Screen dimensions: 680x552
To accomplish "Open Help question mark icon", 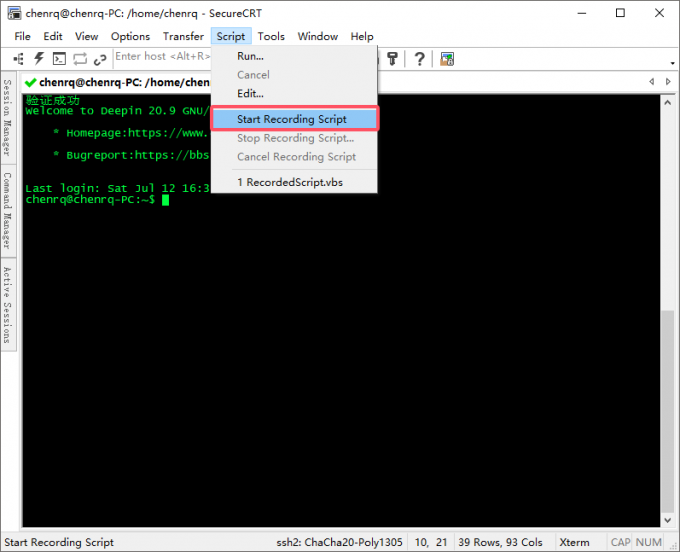I will click(419, 59).
